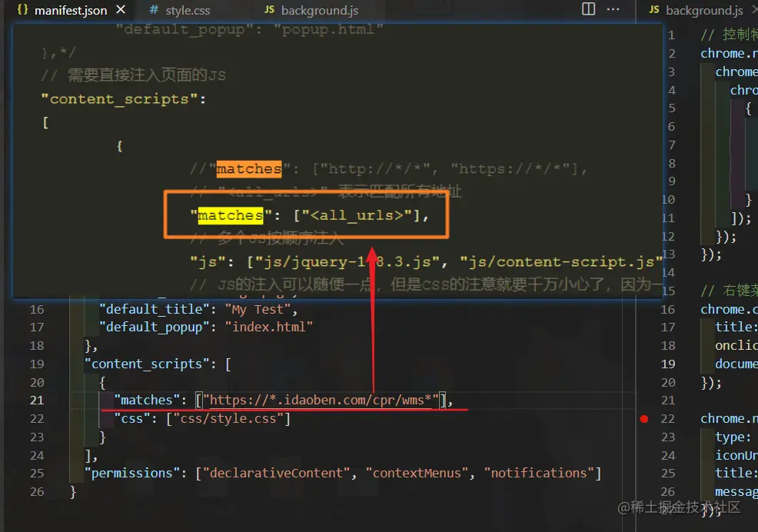Click "content_scripts" key in the popup snippet
Screen dimensions: 758x532
click(x=119, y=99)
